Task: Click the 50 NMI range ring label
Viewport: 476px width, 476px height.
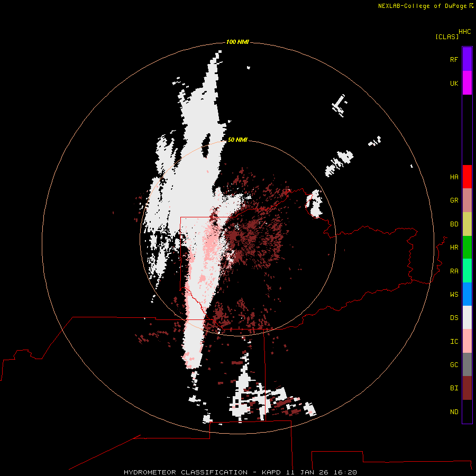Action: point(237,140)
